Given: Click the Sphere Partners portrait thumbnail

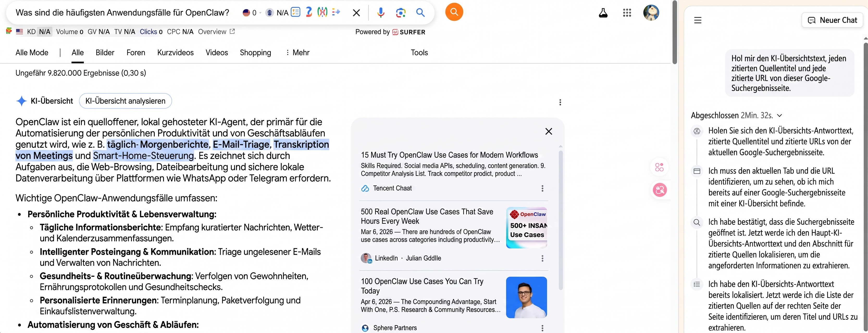Looking at the screenshot, I should 526,297.
